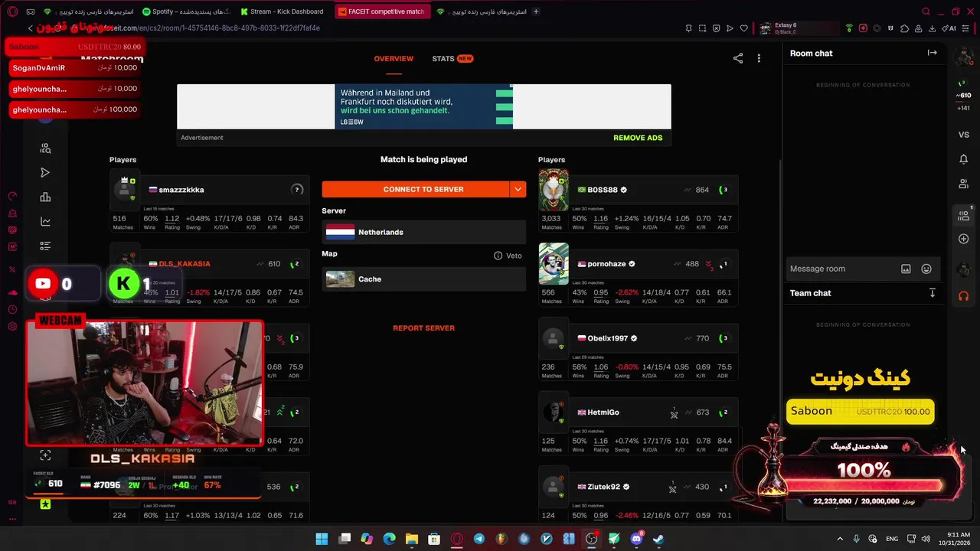Click the Zlutek92 player name
The image size is (980, 551).
click(604, 487)
